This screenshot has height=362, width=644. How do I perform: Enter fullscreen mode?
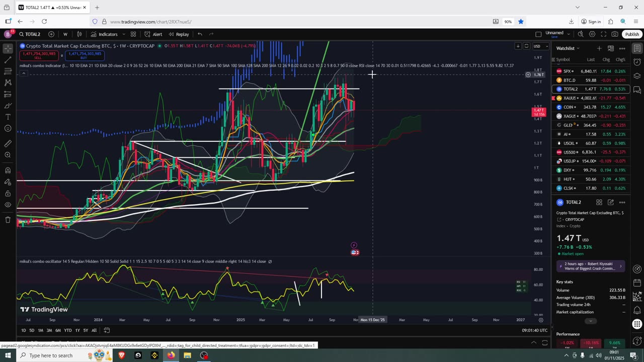(x=604, y=34)
